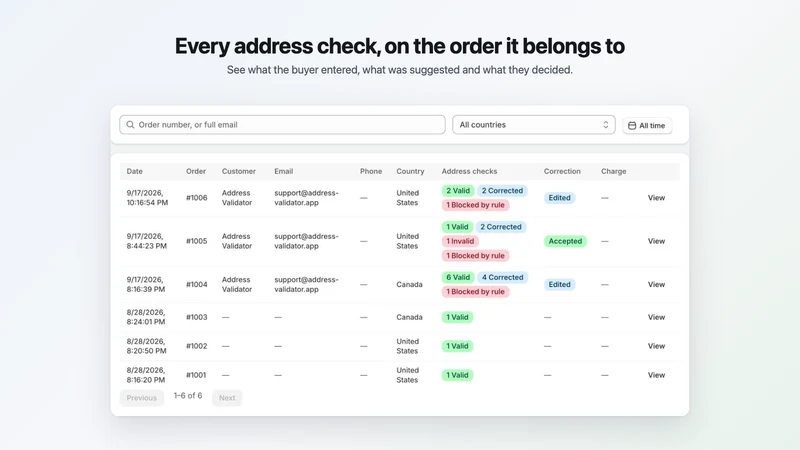Click Address Validator customer on order #1005
The width and height of the screenshot is (800, 450).
coord(237,241)
